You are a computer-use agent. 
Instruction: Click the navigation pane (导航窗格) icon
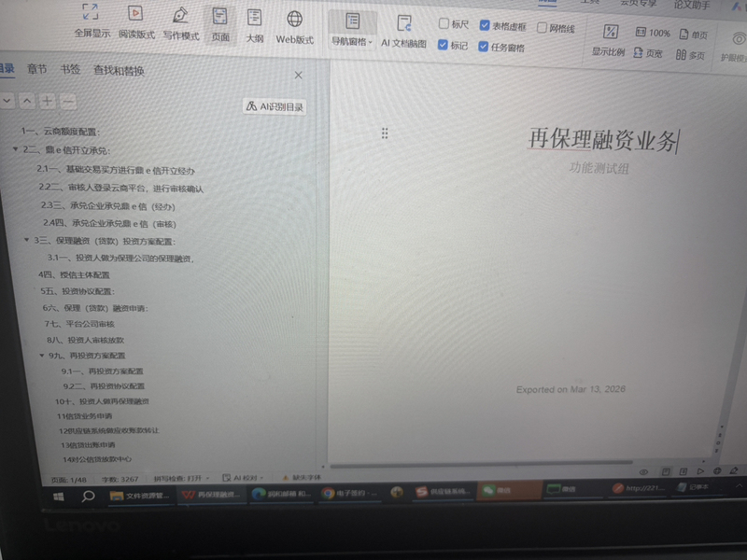353,21
